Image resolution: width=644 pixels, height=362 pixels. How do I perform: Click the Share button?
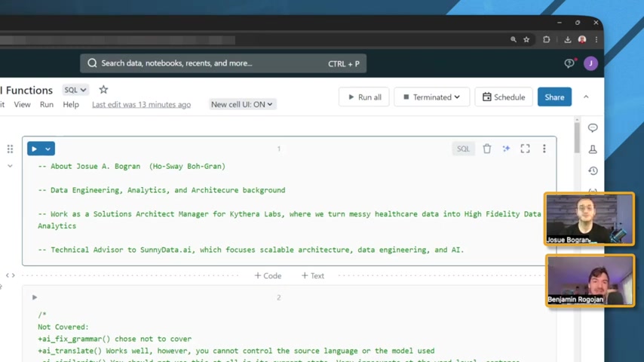tap(554, 97)
